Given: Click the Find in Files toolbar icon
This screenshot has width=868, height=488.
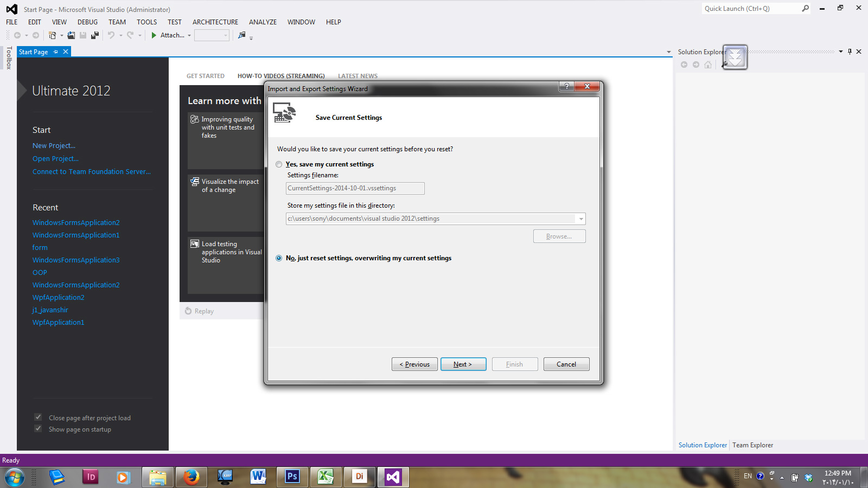Looking at the screenshot, I should tap(242, 35).
